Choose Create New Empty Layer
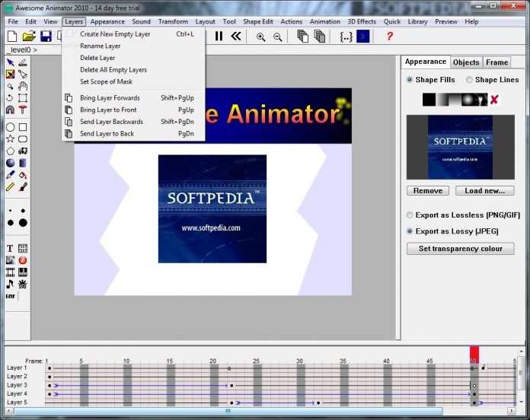 coord(133,34)
